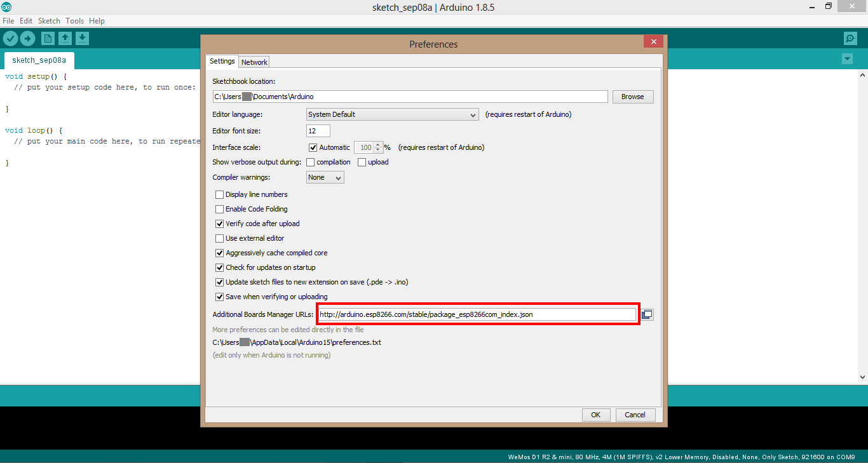Image resolution: width=868 pixels, height=463 pixels.
Task: Click the preferences.txt file path
Action: [x=297, y=342]
